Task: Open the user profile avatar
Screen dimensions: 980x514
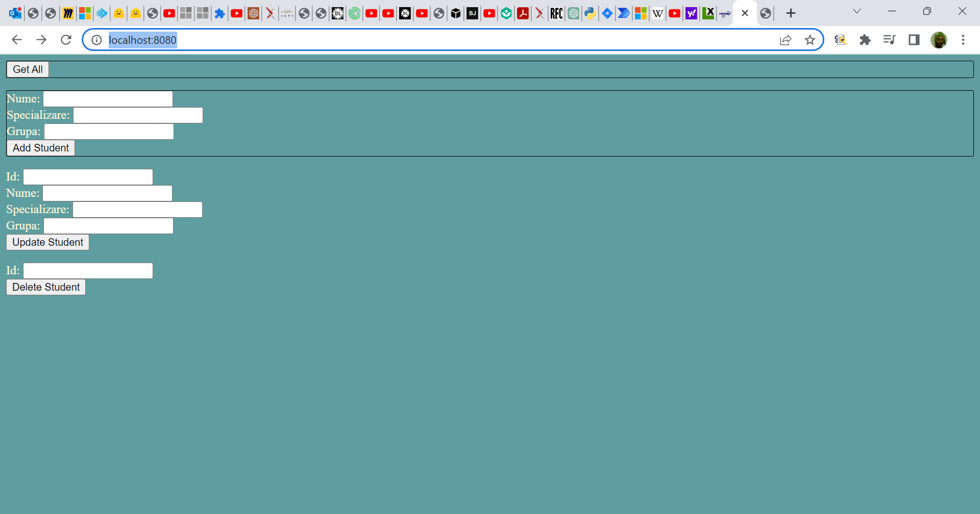Action: (939, 40)
